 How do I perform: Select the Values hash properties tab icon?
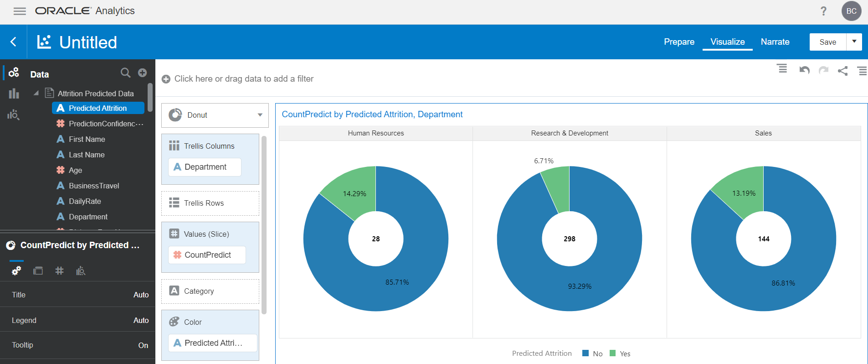click(59, 271)
